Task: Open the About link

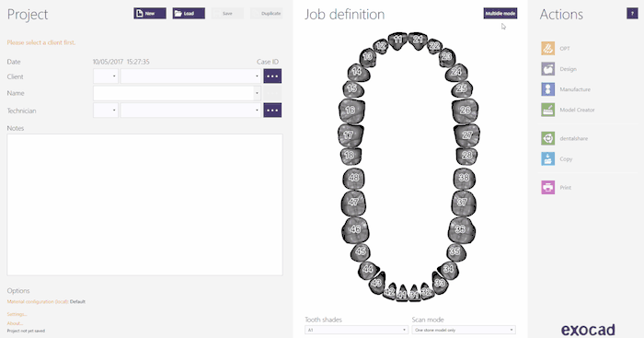Action: tap(15, 323)
